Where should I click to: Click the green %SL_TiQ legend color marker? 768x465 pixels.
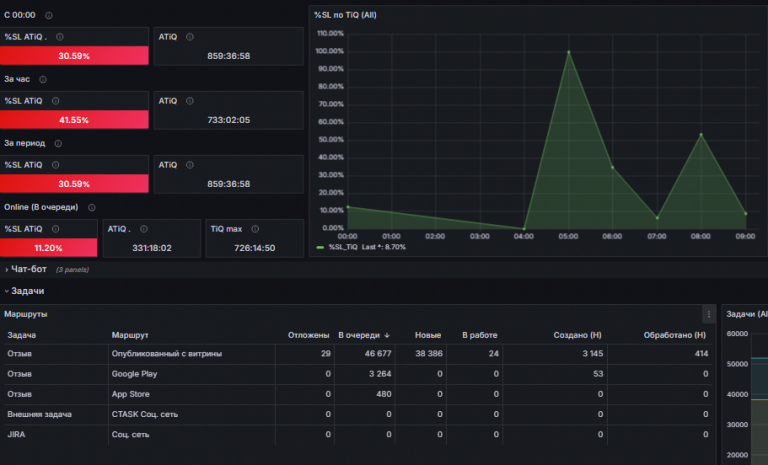click(320, 247)
